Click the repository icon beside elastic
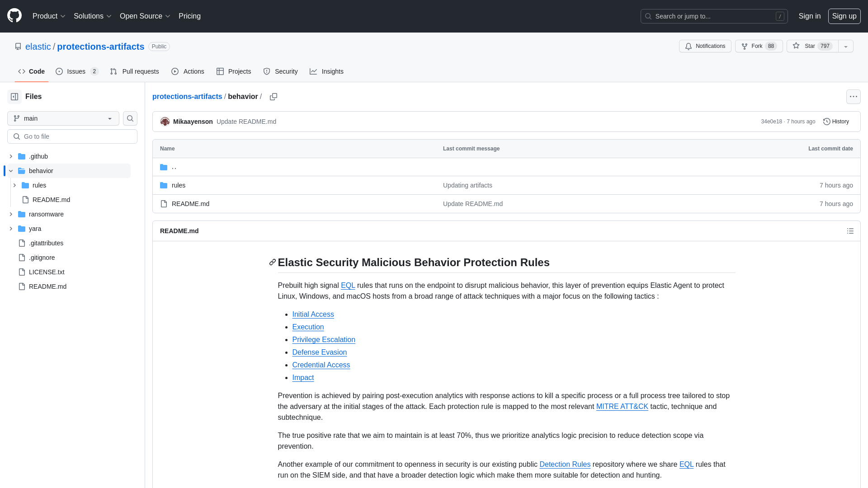This screenshot has width=868, height=488. click(x=18, y=47)
